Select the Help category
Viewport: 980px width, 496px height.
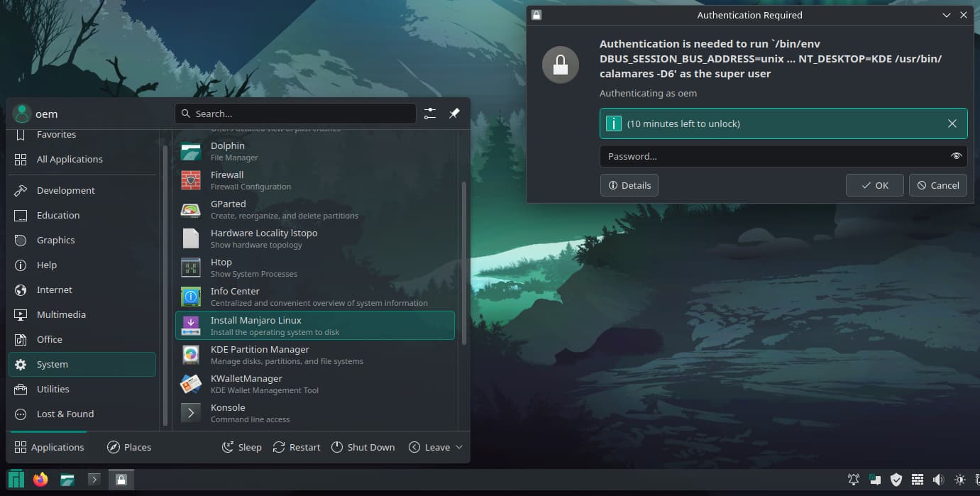82,265
